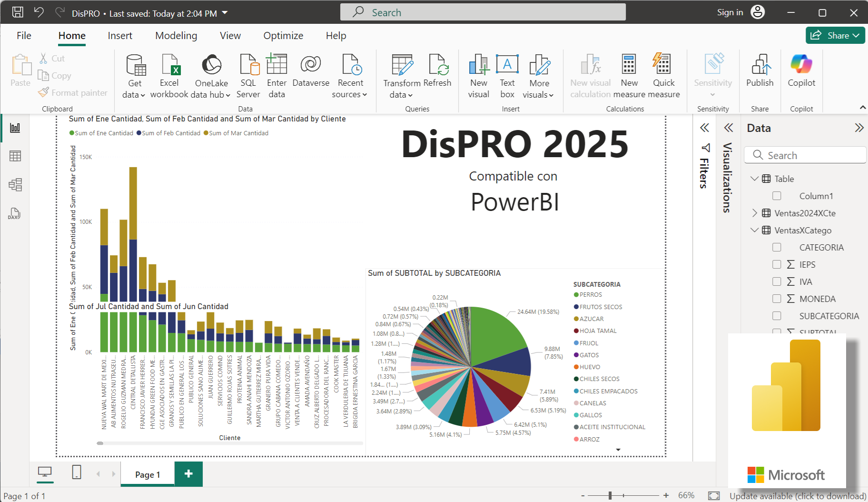Click Data pane Search field

806,155
